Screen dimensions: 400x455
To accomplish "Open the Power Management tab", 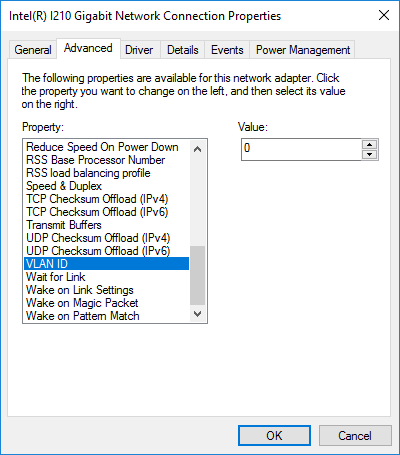I will click(302, 50).
